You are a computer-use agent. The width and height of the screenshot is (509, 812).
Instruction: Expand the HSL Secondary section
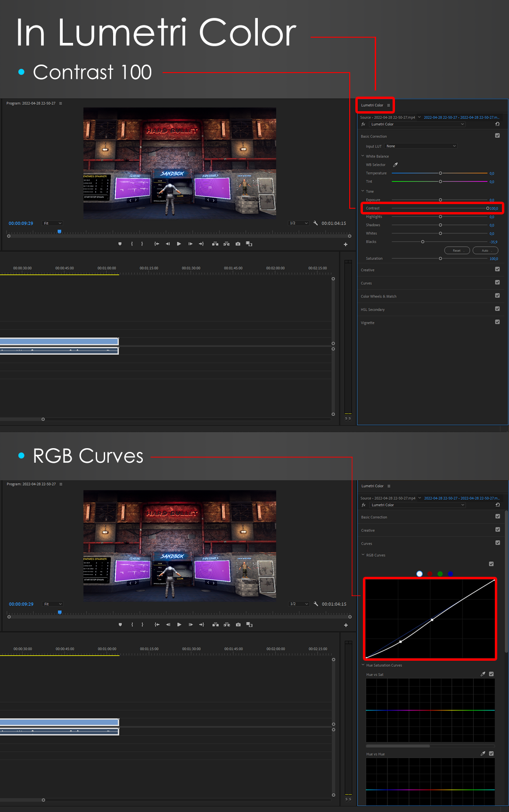[x=373, y=310]
